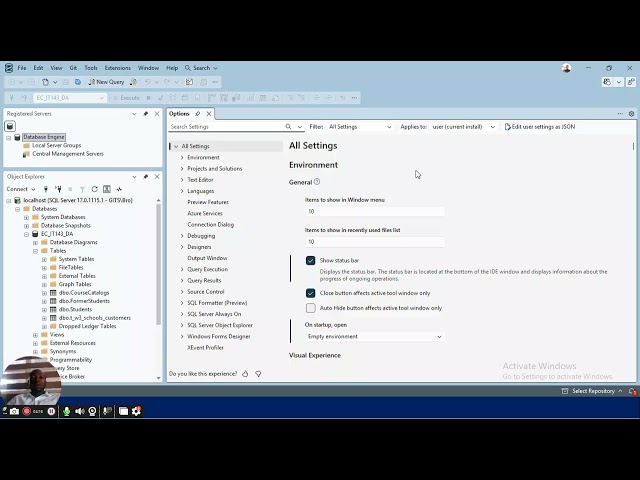Viewport: 640px width, 480px height.
Task: Click the notifications icon in the status bar
Action: click(632, 391)
